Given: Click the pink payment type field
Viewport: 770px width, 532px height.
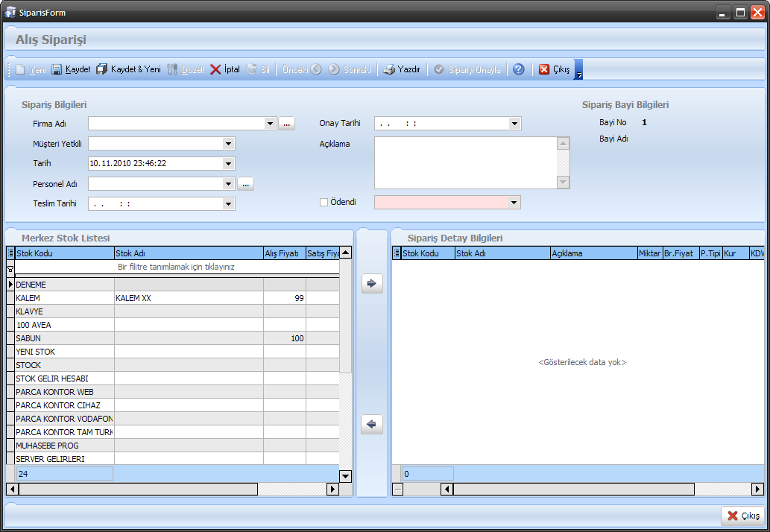Looking at the screenshot, I should click(x=441, y=202).
